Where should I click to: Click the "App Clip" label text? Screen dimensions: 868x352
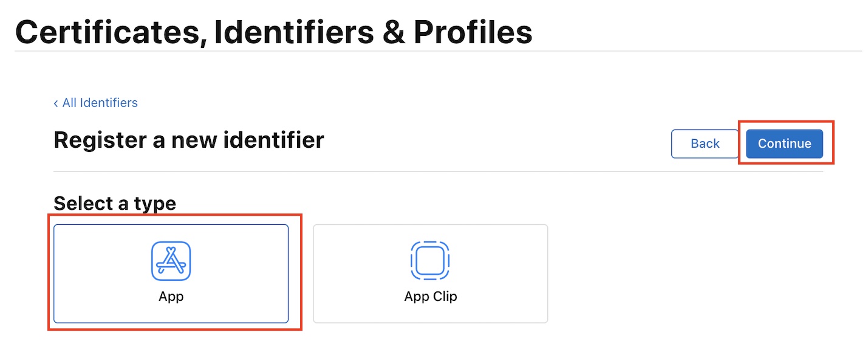[x=430, y=297]
